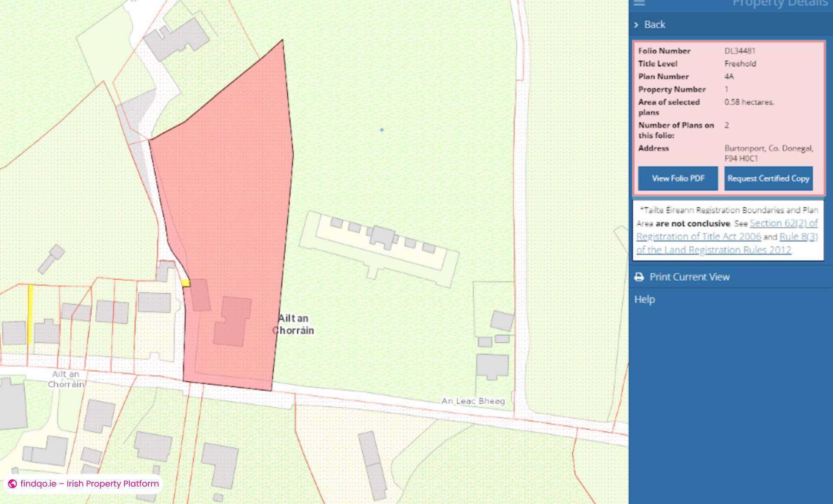Click the An Leac Bheag road label
This screenshot has height=504, width=833.
473,401
